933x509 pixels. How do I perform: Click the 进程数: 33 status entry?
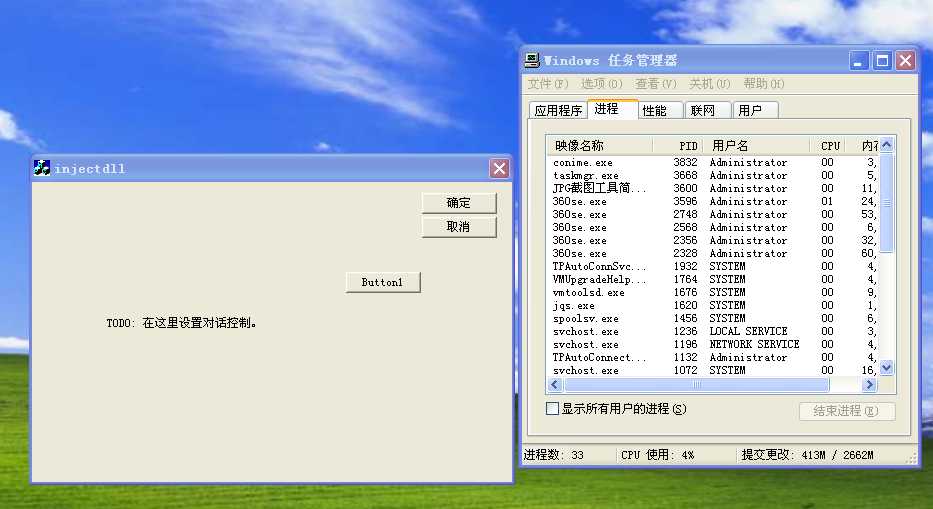pyautogui.click(x=553, y=455)
